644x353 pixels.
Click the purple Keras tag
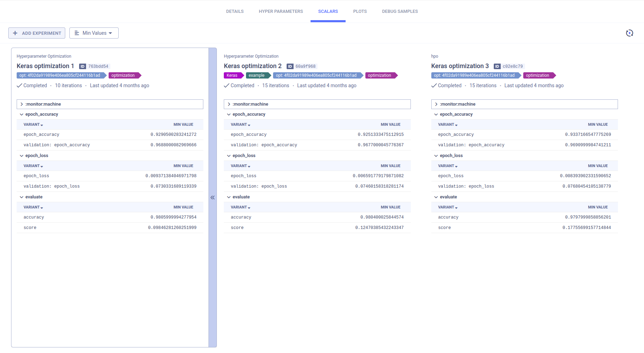click(x=232, y=75)
